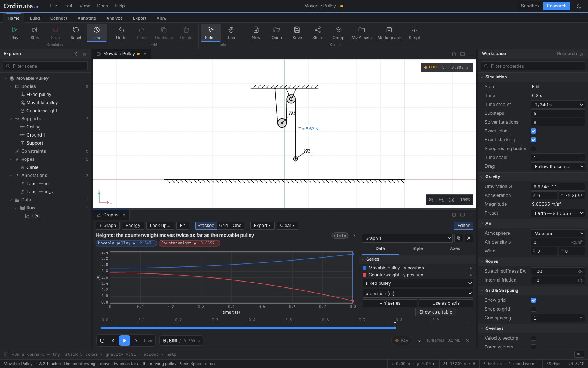Advance one frame with Step tool
The width and height of the screenshot is (588, 368).
pyautogui.click(x=35, y=33)
